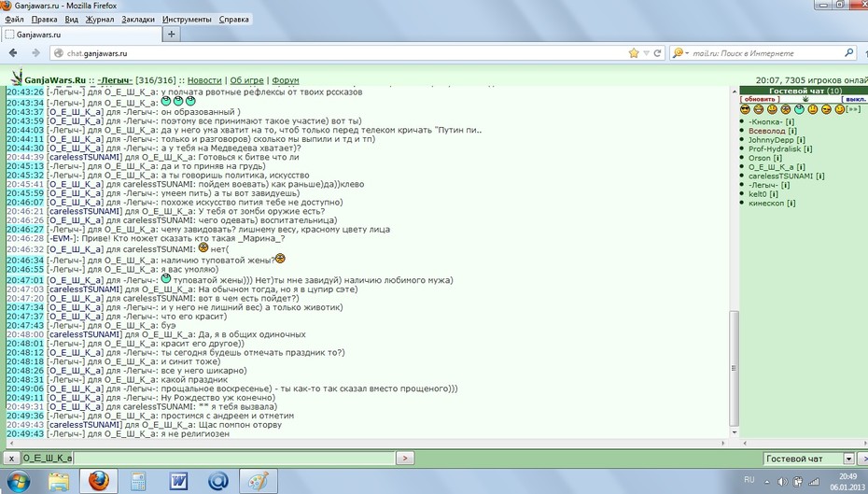Open the Вид menu
The width and height of the screenshot is (868, 494).
tap(72, 20)
